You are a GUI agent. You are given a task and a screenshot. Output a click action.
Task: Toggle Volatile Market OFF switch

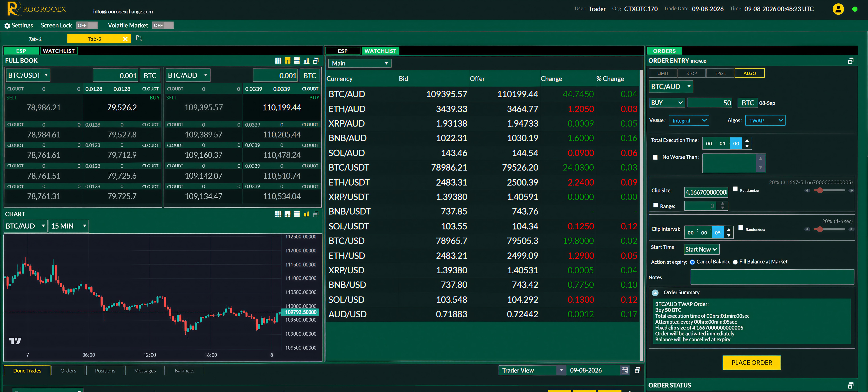click(163, 26)
